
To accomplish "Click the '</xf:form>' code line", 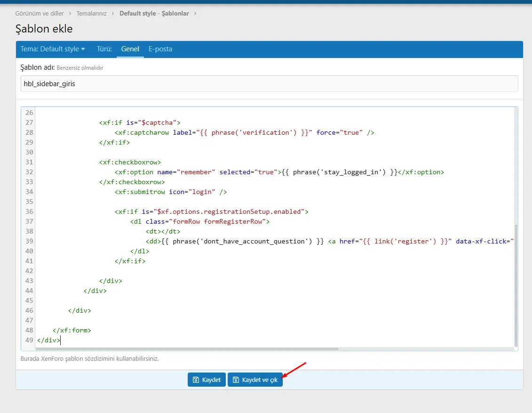I will [72, 330].
